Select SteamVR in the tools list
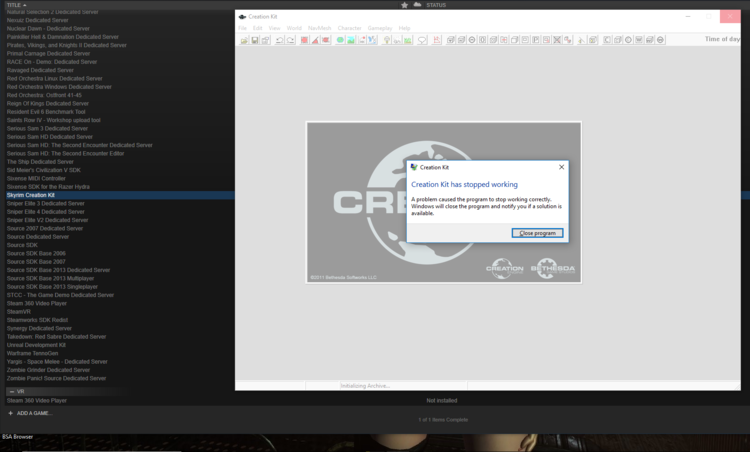 19,312
